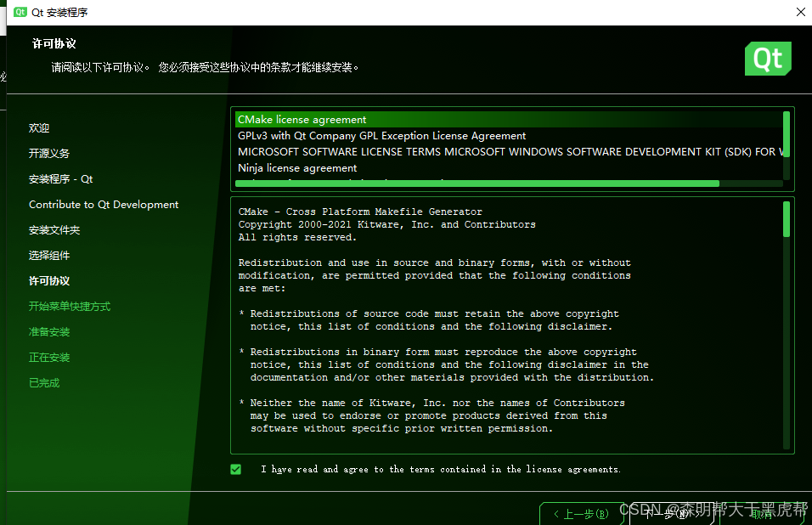
Task: Select the 正在安装 step in sidebar
Action: (x=49, y=358)
